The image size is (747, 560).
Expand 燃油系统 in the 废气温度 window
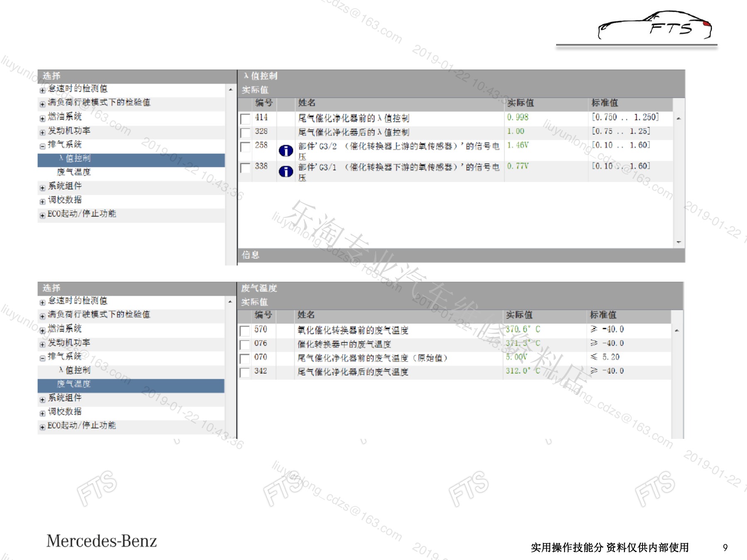pos(42,331)
